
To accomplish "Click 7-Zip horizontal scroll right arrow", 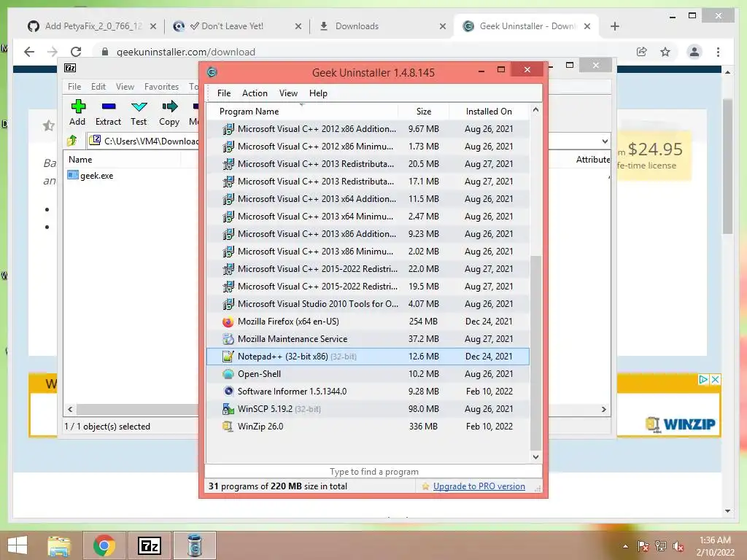I will tap(603, 409).
